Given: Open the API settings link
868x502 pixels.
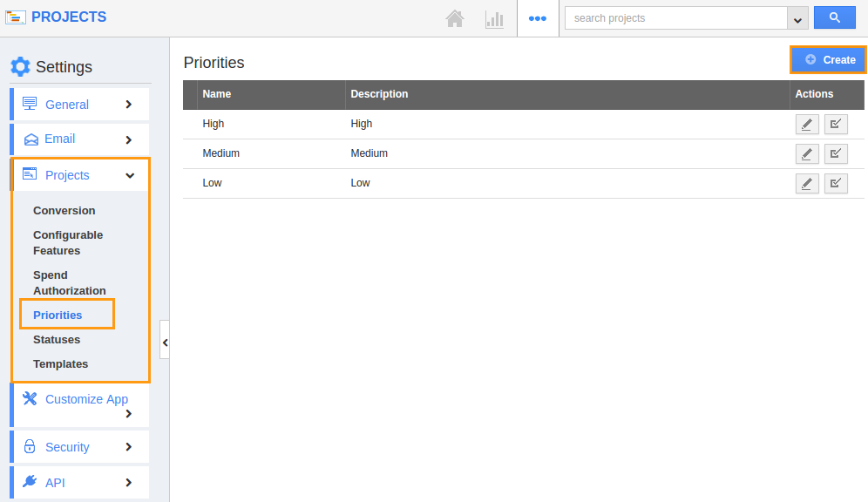Looking at the screenshot, I should pyautogui.click(x=55, y=483).
